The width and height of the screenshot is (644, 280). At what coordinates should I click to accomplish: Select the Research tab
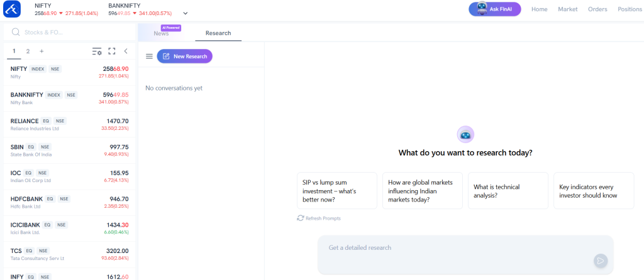[x=218, y=33]
